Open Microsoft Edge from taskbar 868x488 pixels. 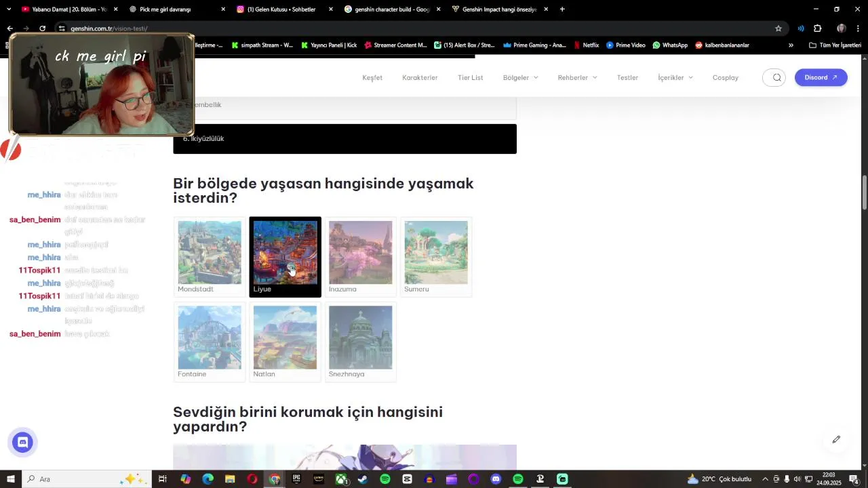[208, 479]
